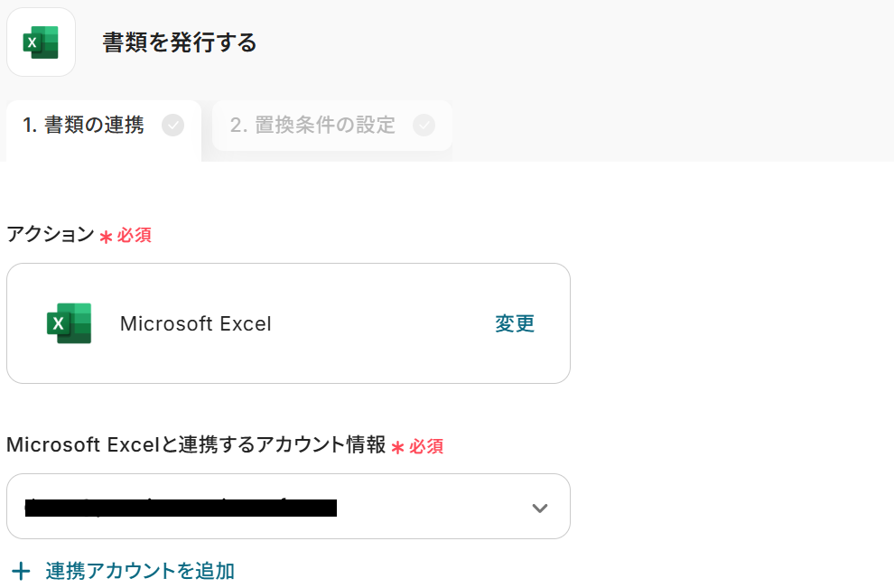Click the 変更 link to change the action
This screenshot has height=588, width=894.
coord(515,323)
